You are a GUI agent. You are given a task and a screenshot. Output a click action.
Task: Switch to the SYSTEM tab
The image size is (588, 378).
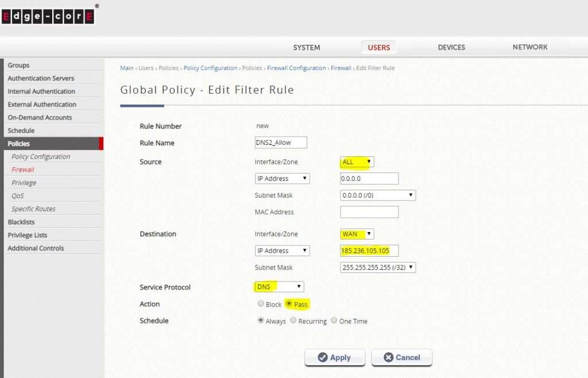coord(307,48)
